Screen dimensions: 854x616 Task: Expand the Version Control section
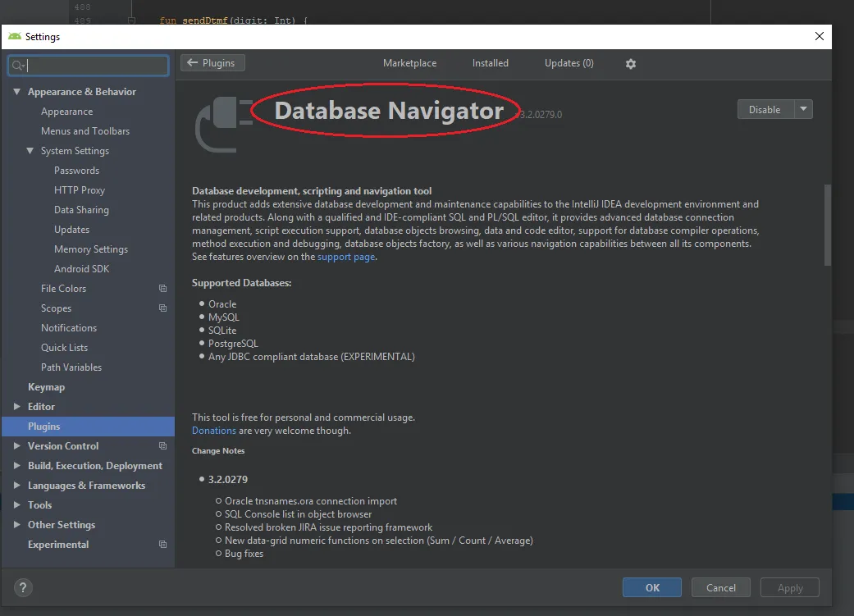coord(17,445)
